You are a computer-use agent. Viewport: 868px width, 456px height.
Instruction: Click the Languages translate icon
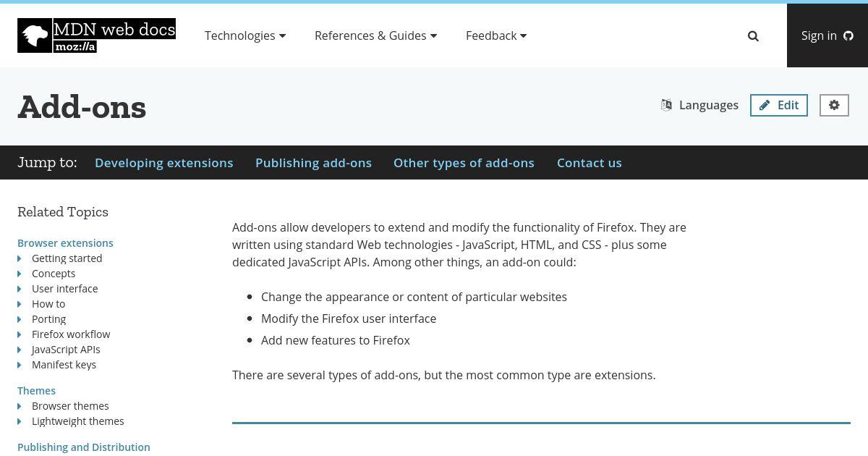666,105
